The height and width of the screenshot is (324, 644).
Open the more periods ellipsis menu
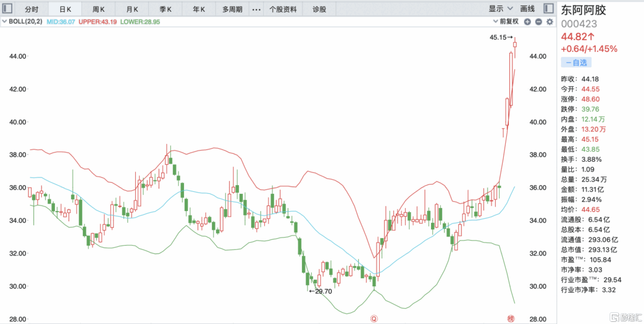pyautogui.click(x=256, y=10)
